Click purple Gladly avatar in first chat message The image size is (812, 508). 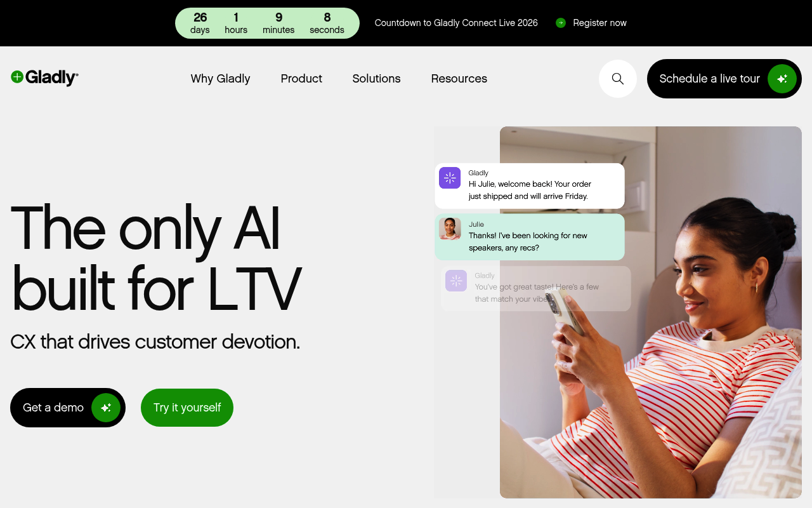[450, 178]
